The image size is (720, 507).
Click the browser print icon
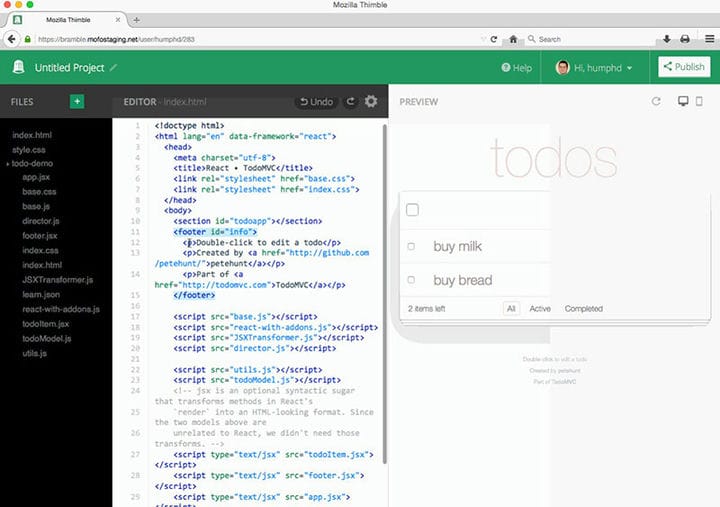[x=685, y=39]
